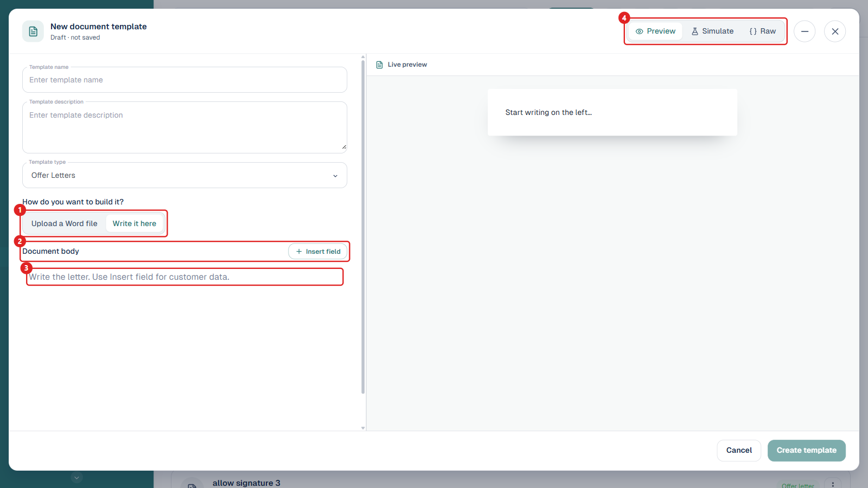Click the 'Start writing on the left…' preview text
The width and height of the screenshot is (868, 488).
coord(548,113)
